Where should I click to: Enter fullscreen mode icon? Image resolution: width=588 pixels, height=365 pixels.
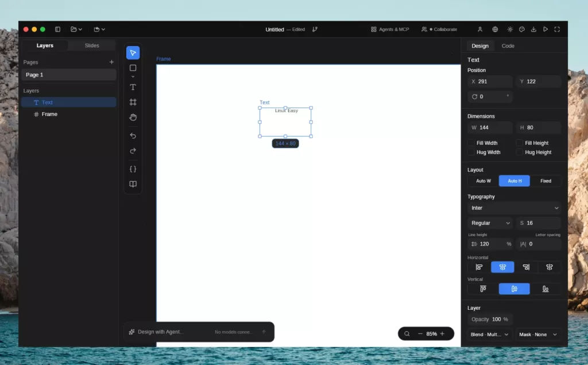tap(557, 29)
